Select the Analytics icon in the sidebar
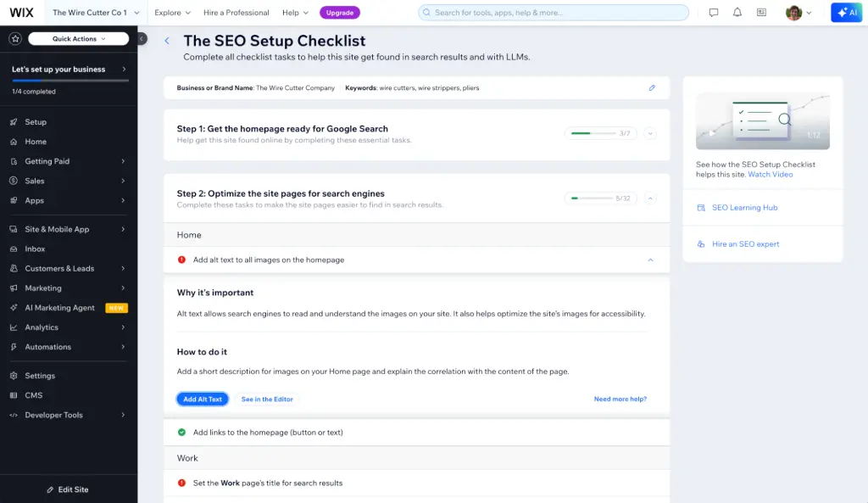This screenshot has height=503, width=868. [15, 327]
